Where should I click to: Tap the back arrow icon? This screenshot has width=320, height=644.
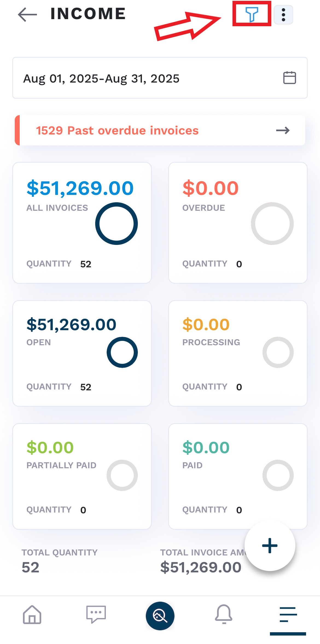coord(27,14)
